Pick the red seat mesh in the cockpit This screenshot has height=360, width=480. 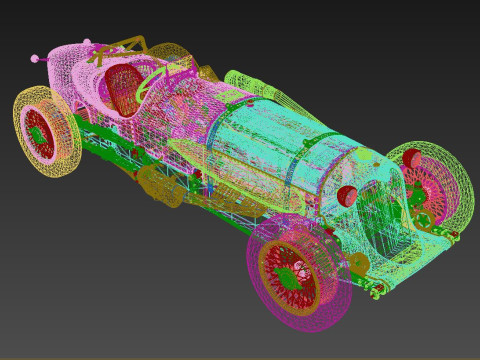[x=125, y=89]
